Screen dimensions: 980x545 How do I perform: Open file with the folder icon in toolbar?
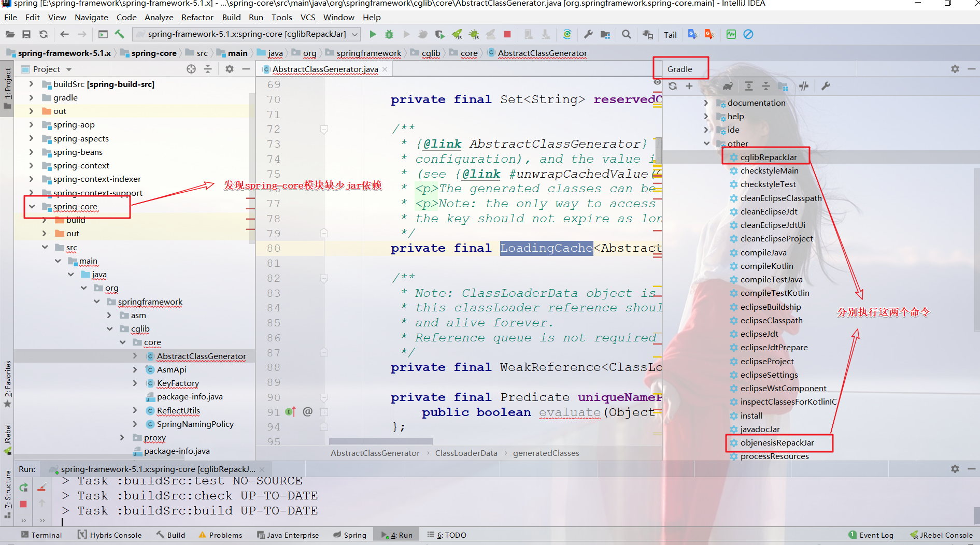click(x=10, y=34)
